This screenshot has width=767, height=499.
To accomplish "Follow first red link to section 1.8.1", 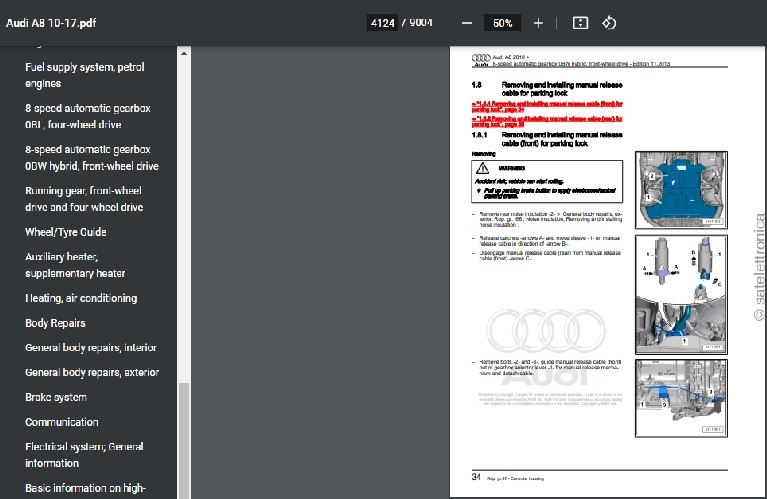I will coord(547,107).
